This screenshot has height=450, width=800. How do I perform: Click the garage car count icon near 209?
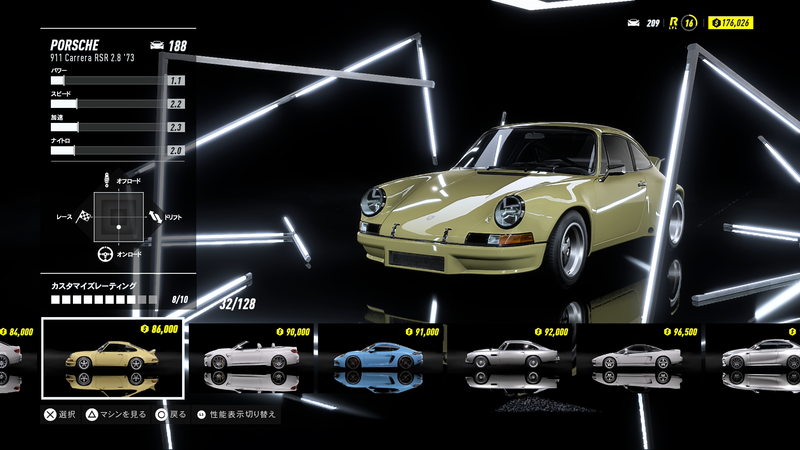coord(633,23)
